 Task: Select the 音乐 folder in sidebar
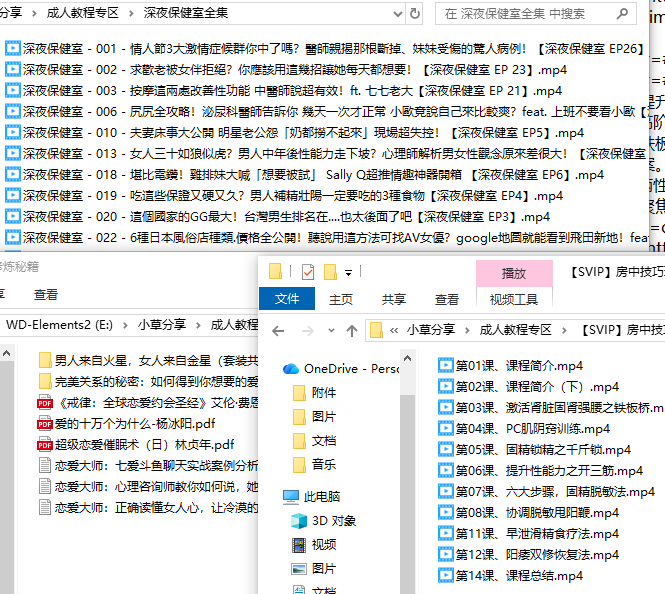point(323,464)
